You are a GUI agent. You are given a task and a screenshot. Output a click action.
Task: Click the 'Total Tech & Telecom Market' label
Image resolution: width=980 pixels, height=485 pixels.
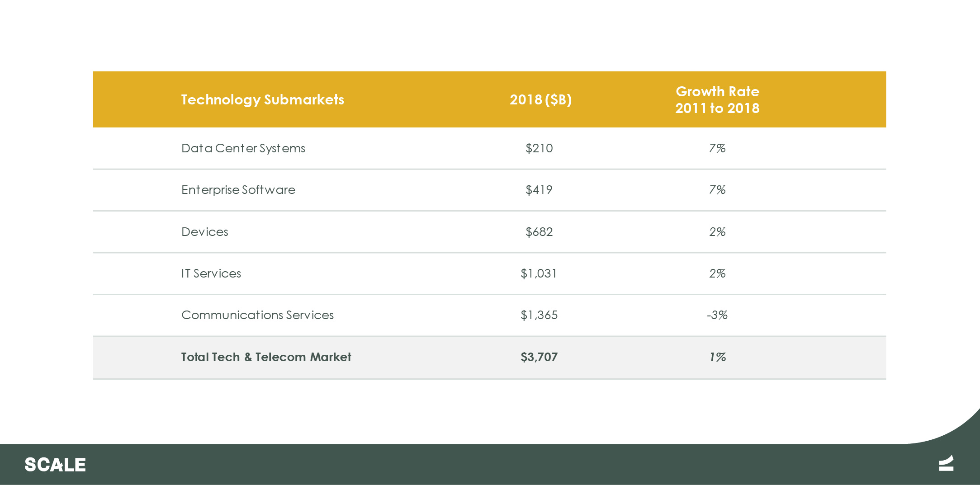click(x=266, y=357)
